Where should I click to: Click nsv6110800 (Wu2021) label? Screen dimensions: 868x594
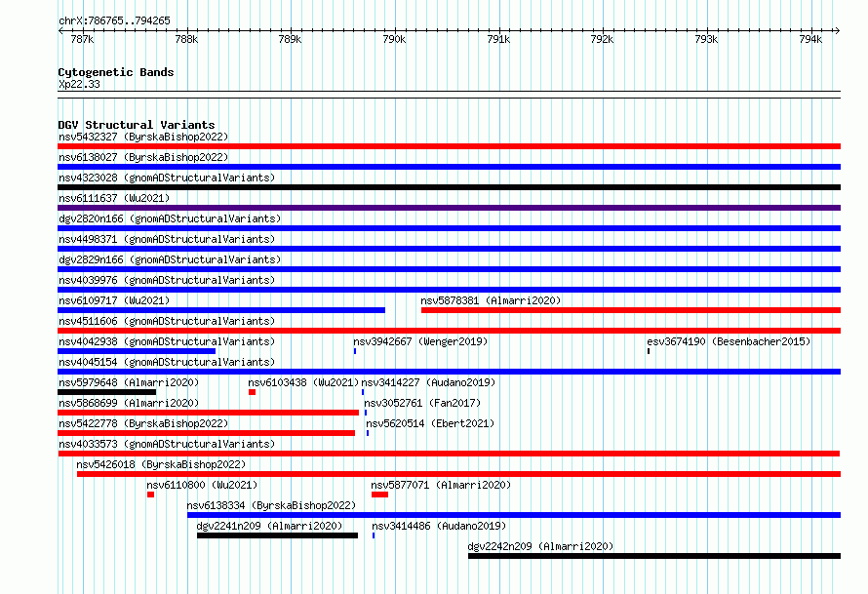point(202,485)
